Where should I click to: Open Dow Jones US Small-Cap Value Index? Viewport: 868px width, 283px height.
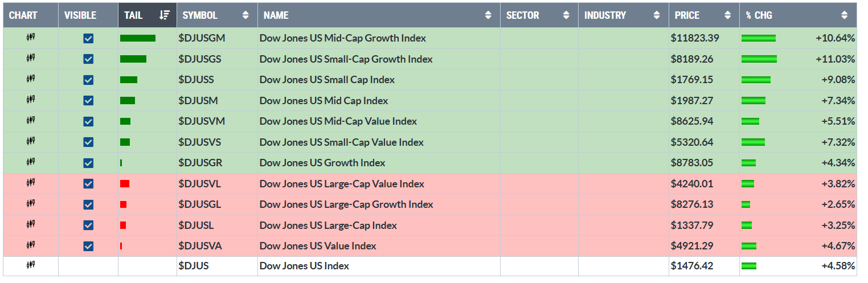341,142
